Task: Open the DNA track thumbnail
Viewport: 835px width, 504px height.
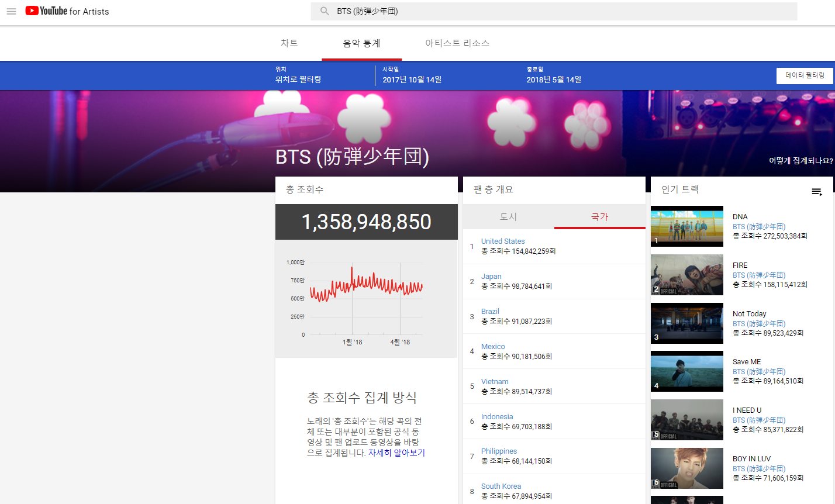Action: pos(686,226)
